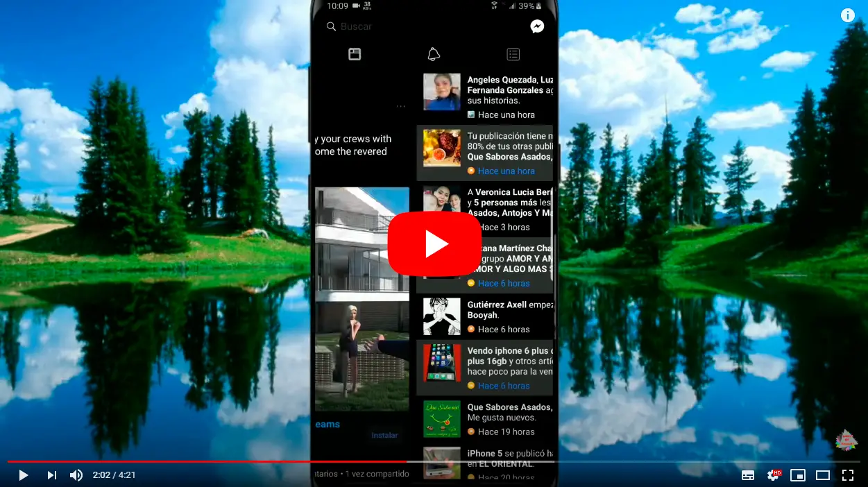The width and height of the screenshot is (868, 487).
Task: Click the video time display 2:02 / 4:21
Action: 114,475
